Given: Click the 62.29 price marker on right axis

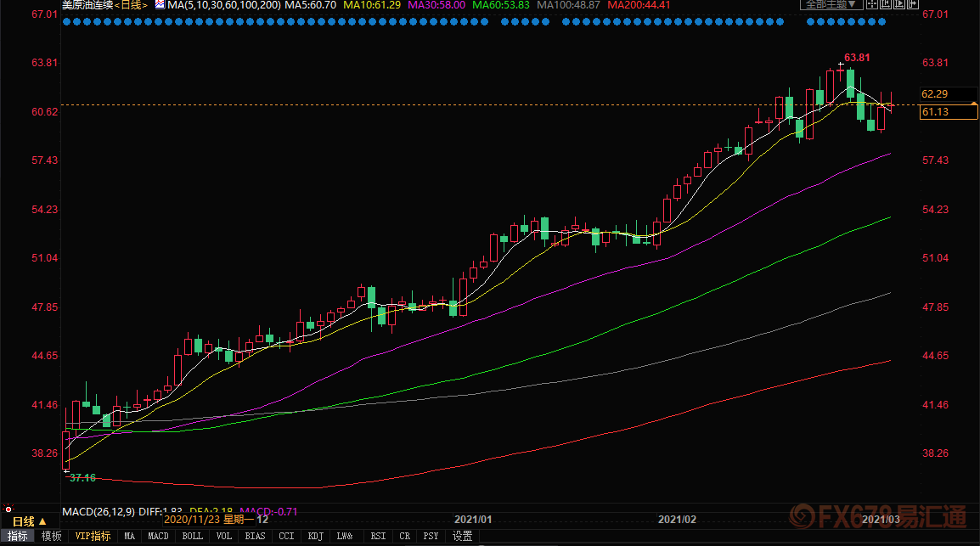Looking at the screenshot, I should (x=934, y=93).
